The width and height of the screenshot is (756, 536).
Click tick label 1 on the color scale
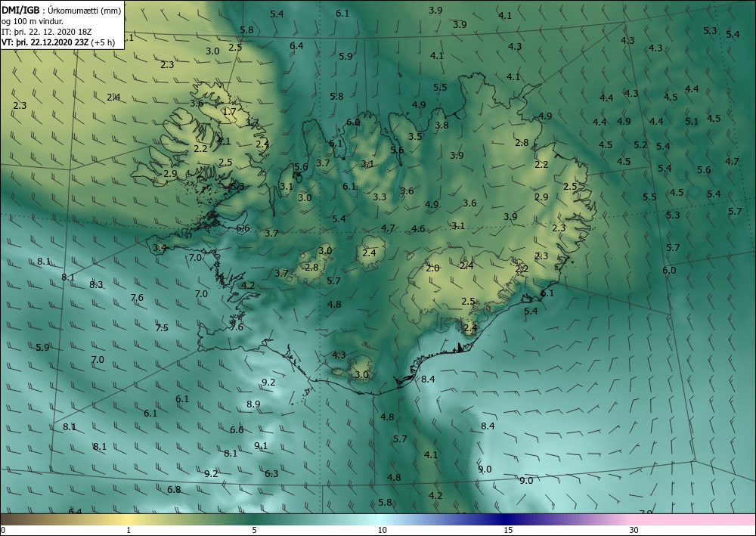click(129, 531)
